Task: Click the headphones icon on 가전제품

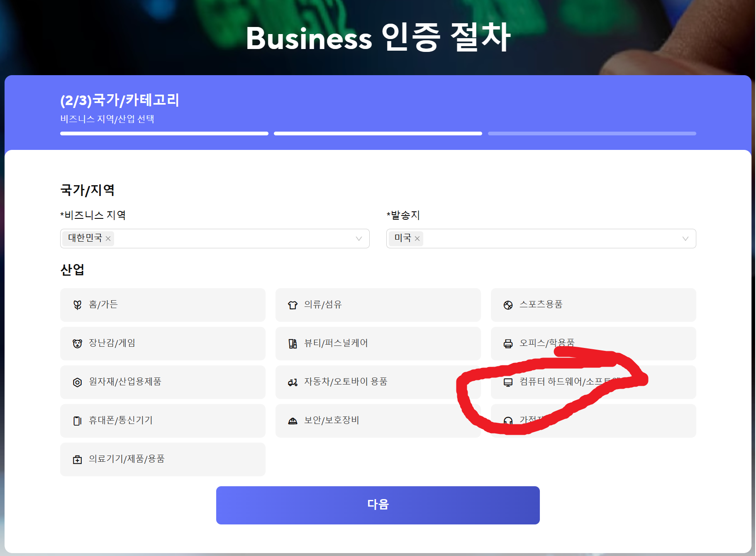Action: point(508,421)
